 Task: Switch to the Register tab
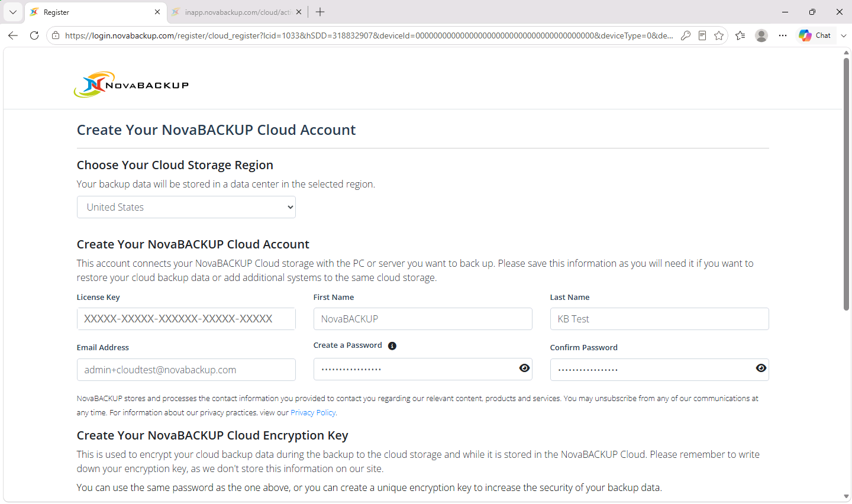[95, 12]
